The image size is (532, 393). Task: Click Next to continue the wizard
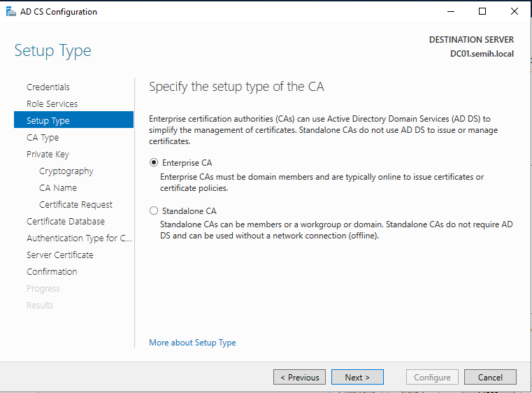(x=357, y=378)
